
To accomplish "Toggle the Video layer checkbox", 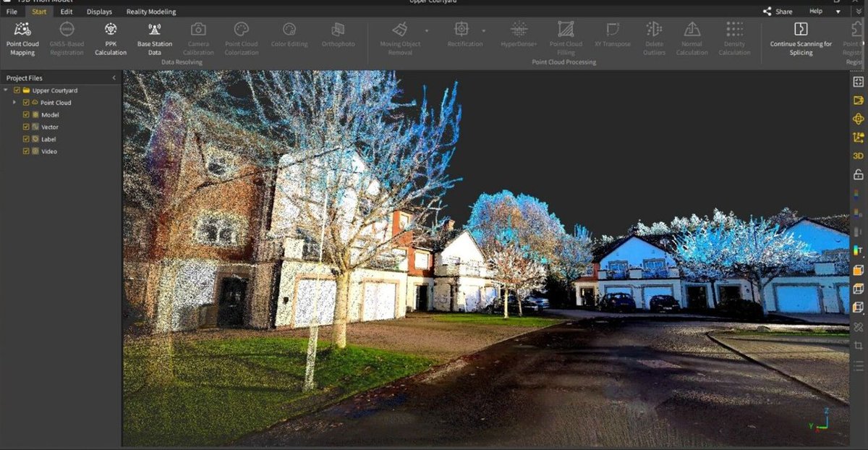I will click(x=26, y=151).
